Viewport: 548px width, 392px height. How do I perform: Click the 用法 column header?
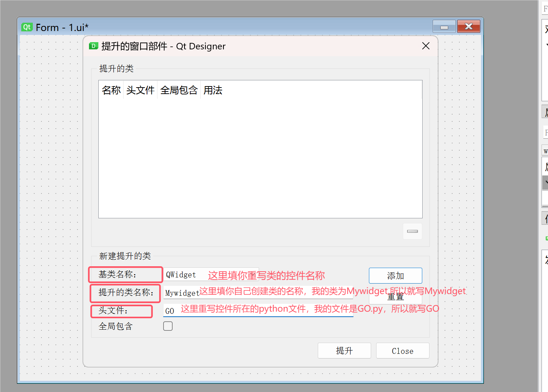pyautogui.click(x=213, y=90)
